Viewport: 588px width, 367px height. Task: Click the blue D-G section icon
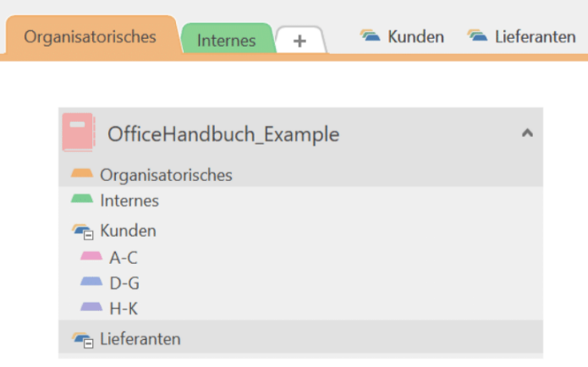[91, 282]
